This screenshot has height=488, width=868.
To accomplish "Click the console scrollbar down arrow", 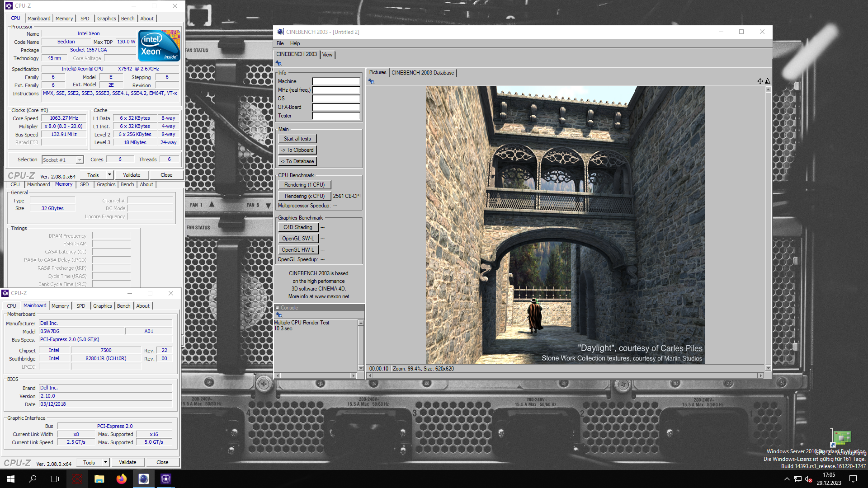I will pos(361,368).
